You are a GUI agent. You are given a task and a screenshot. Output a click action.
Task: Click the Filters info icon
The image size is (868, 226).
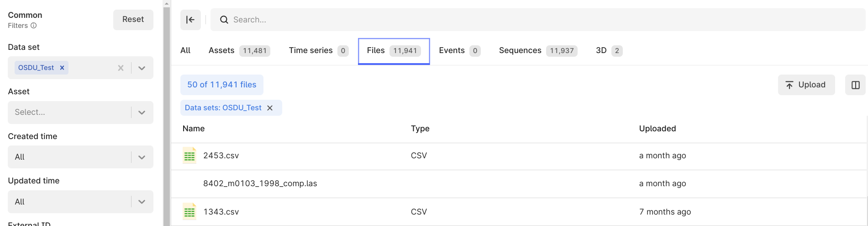coord(33,26)
